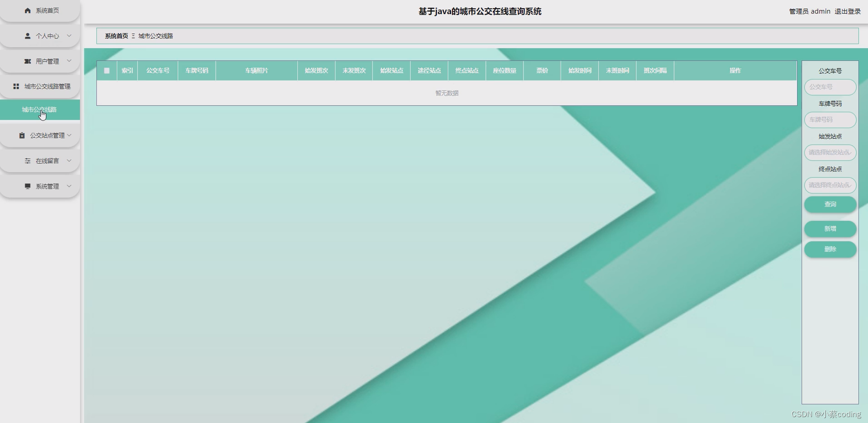Click the camera icon beside 用户管理
The image size is (868, 423).
[x=28, y=61]
